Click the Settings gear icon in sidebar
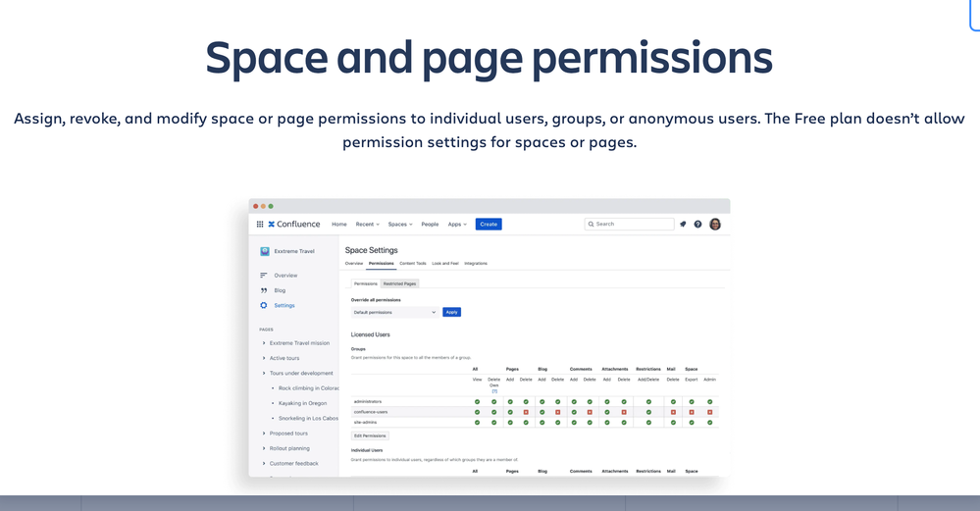The image size is (980, 511). (x=264, y=305)
